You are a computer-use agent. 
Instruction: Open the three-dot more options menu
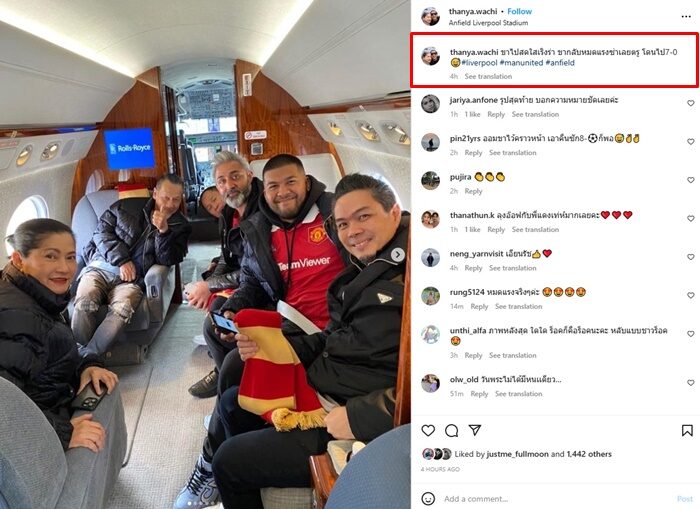pos(686,17)
